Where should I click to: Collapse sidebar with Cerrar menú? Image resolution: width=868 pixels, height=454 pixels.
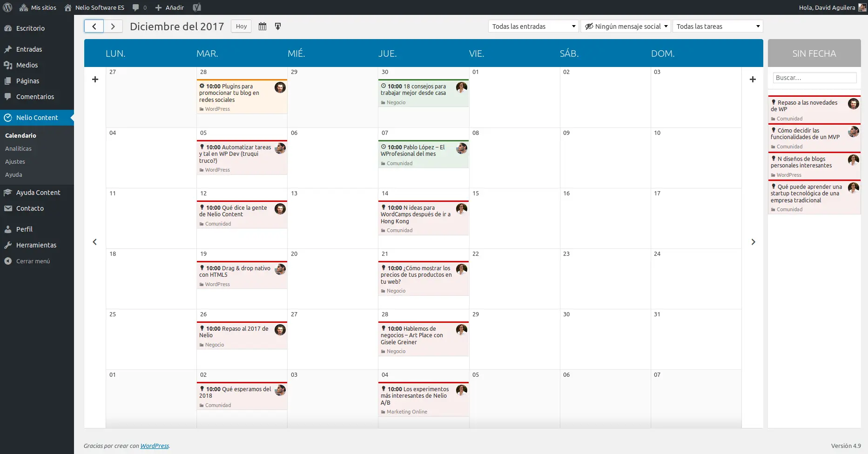(x=33, y=261)
